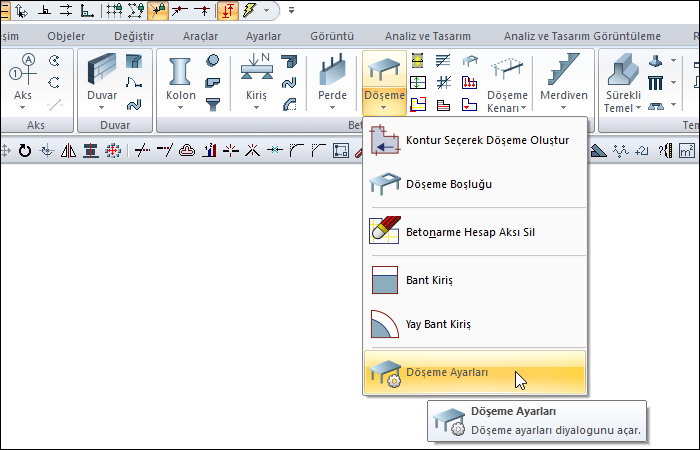Click the mirror triangles icon in edit toolbar
This screenshot has height=450, width=700.
coord(68,151)
